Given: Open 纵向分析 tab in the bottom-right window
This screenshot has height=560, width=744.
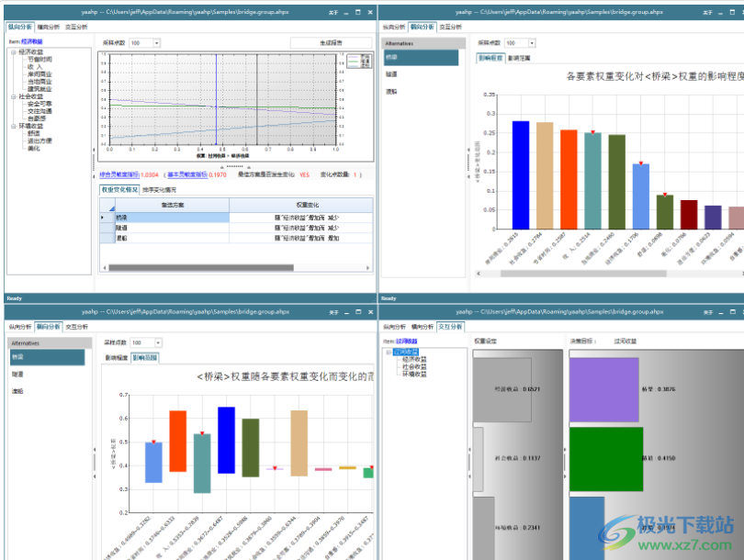Looking at the screenshot, I should click(393, 326).
